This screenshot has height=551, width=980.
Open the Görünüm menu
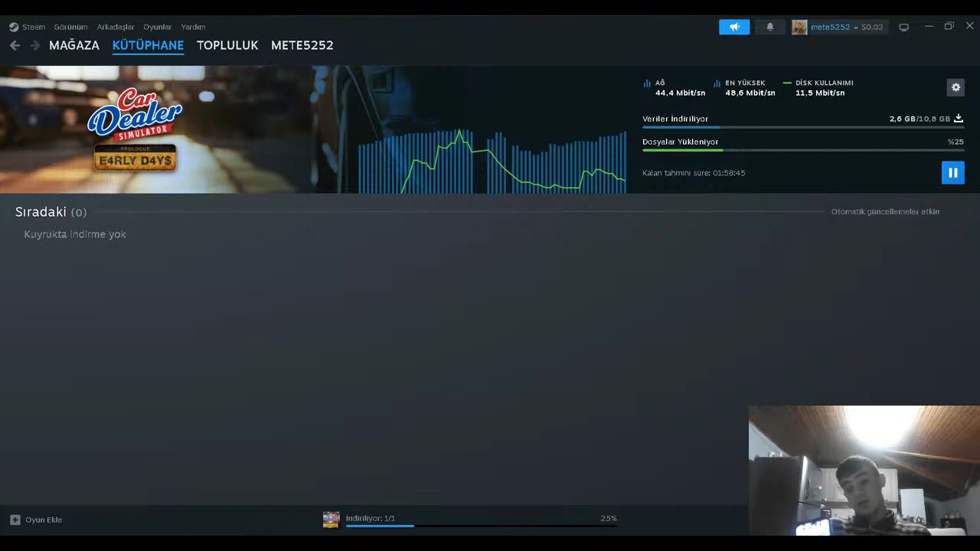click(x=70, y=27)
